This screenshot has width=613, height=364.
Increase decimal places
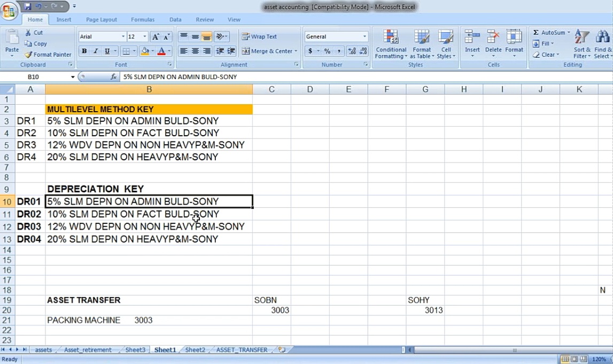click(x=352, y=51)
